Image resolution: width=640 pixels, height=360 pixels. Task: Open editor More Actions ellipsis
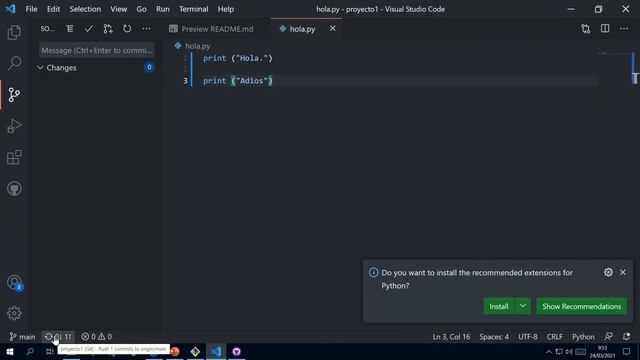(624, 29)
